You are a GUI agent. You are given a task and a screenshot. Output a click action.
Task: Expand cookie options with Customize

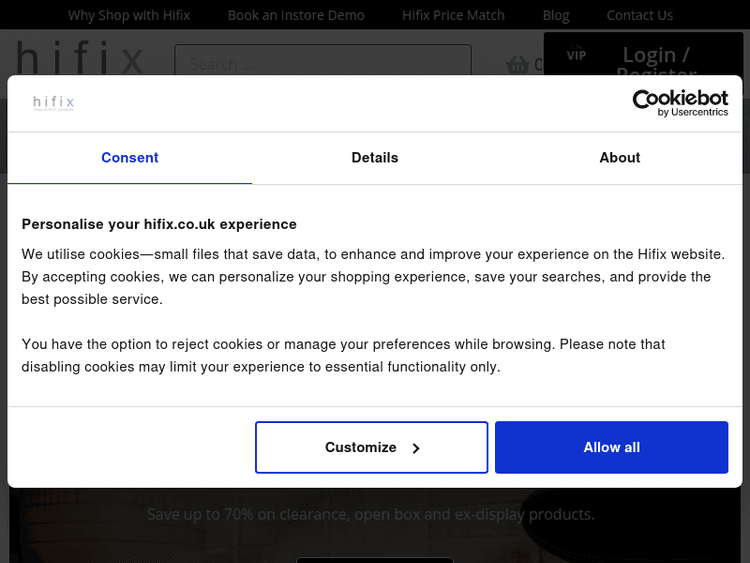pos(371,447)
